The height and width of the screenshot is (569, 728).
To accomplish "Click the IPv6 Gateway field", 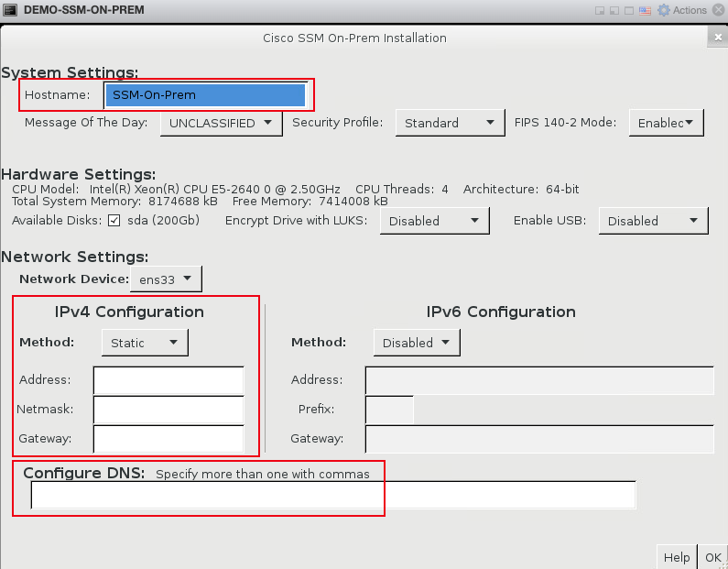I will click(x=539, y=439).
